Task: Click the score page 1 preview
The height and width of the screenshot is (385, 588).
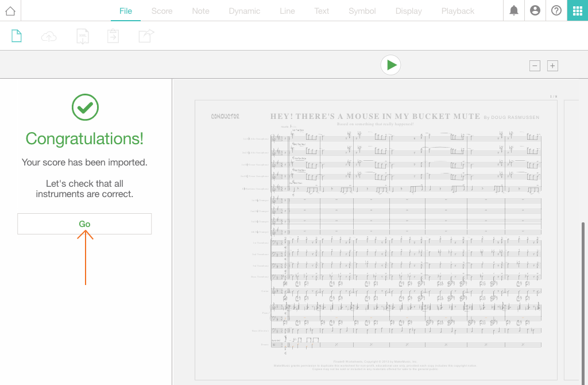Action: 376,240
